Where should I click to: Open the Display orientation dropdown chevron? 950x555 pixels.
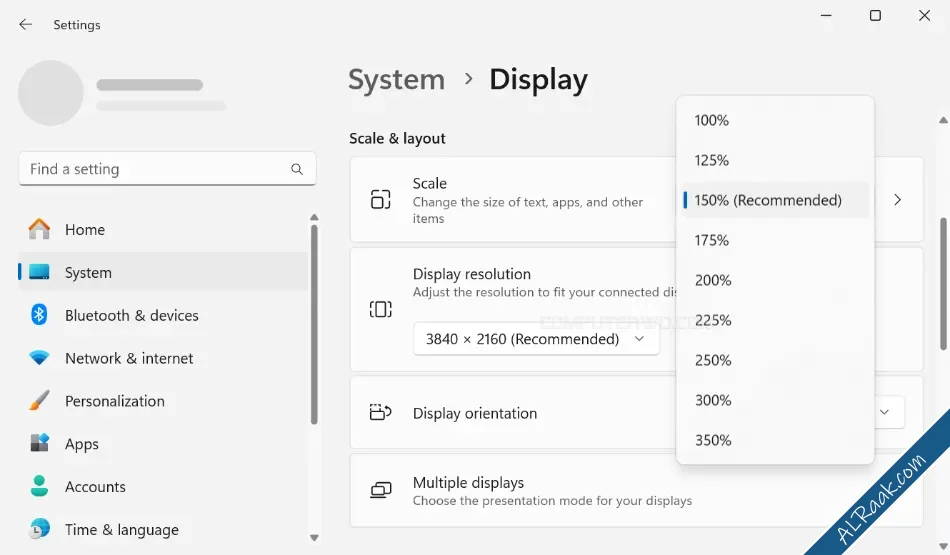885,412
